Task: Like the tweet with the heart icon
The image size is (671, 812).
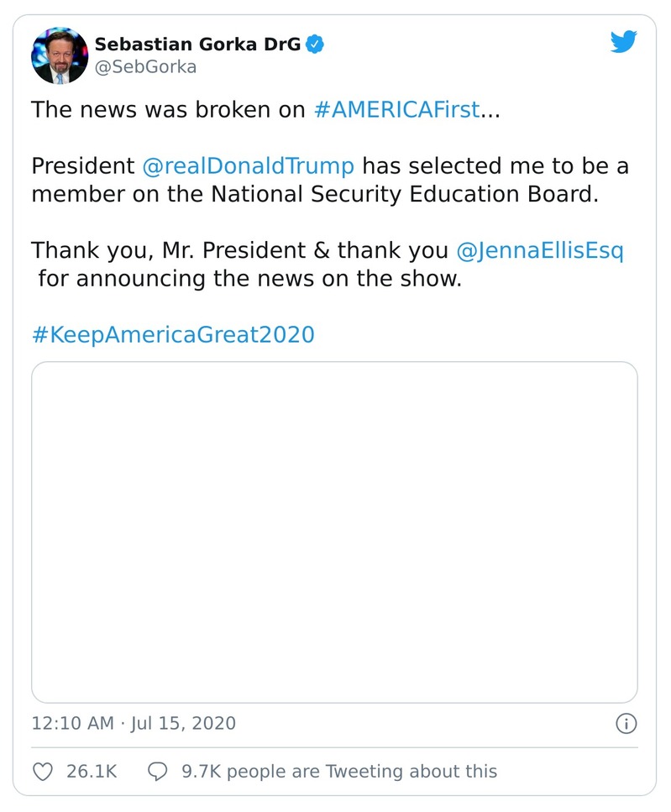Action: 42,771
